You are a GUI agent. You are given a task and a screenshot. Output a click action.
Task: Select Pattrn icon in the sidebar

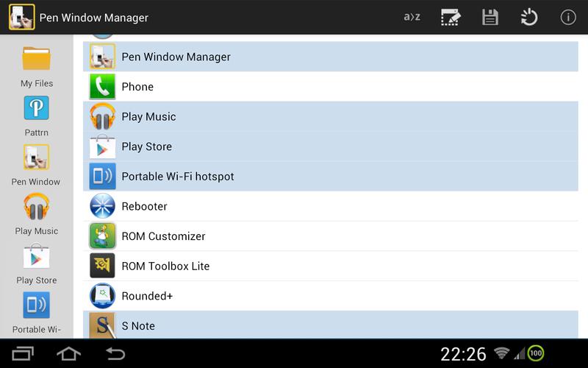tap(37, 116)
